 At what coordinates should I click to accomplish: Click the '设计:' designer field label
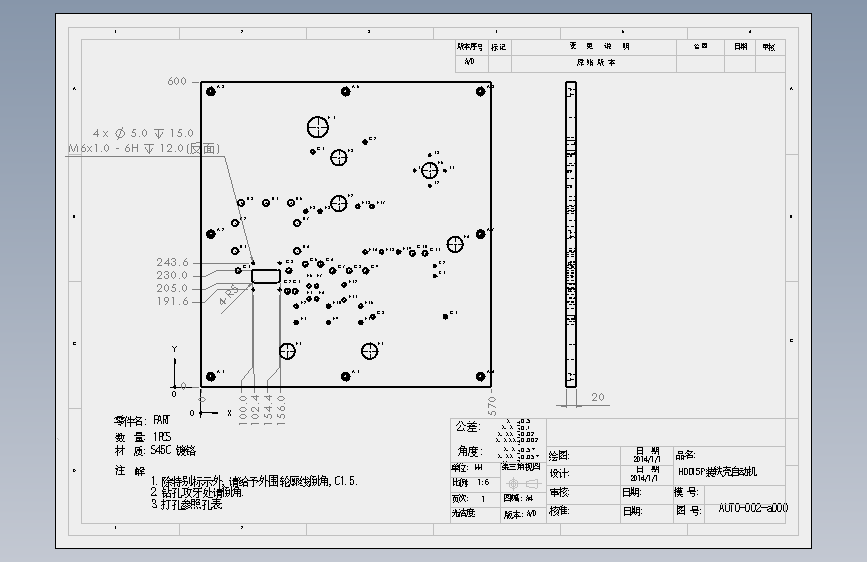click(559, 473)
